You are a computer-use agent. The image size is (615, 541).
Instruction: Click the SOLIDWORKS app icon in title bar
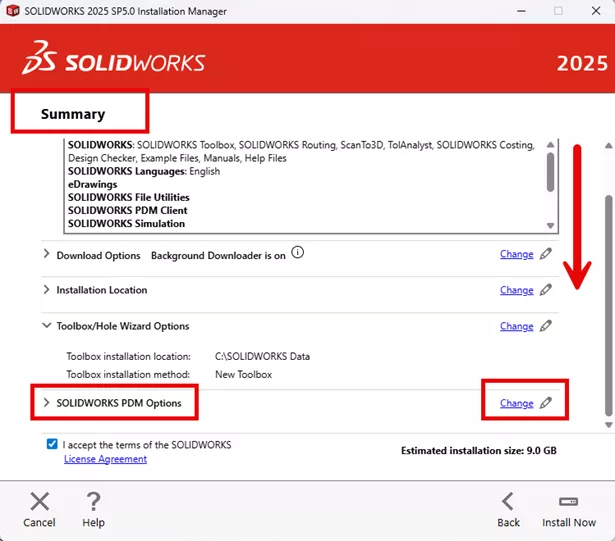point(13,11)
